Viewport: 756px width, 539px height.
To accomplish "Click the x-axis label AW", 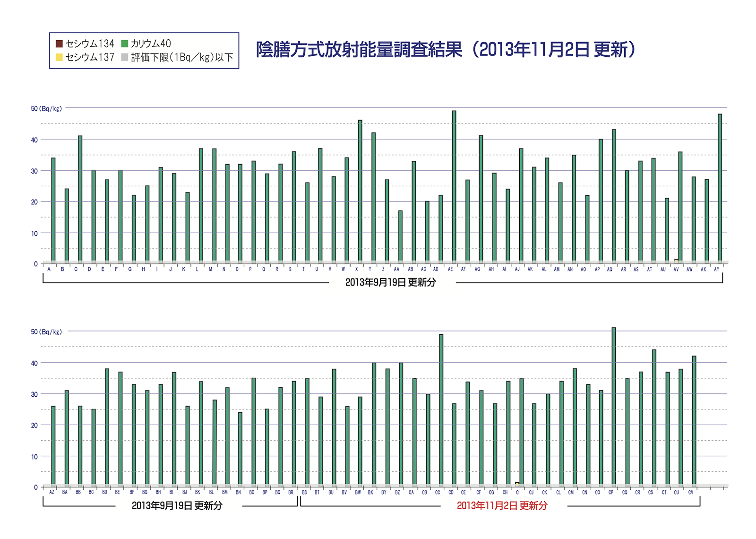I will click(689, 269).
